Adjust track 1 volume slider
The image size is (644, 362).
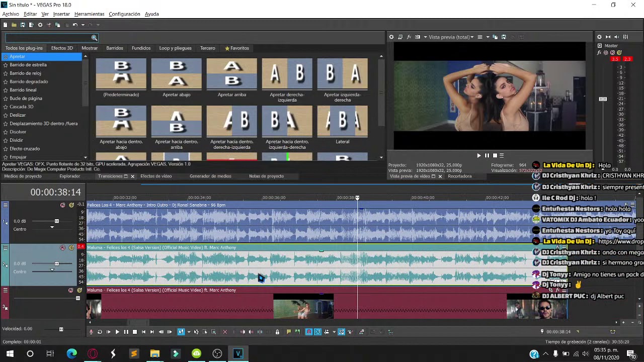tap(56, 221)
